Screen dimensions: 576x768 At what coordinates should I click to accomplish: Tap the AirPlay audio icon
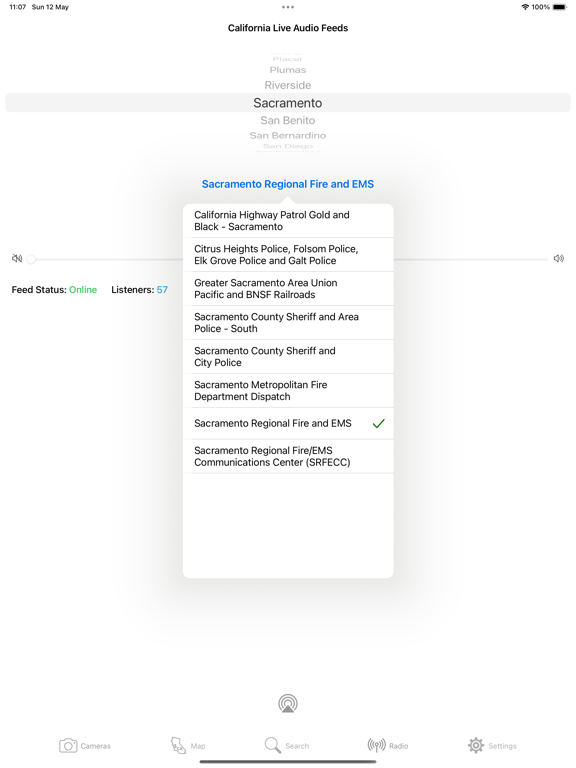(288, 703)
